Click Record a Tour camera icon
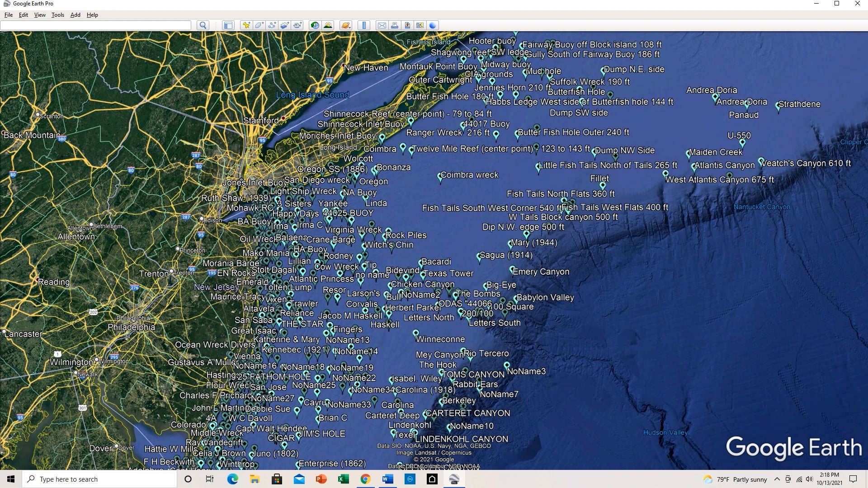 click(297, 25)
